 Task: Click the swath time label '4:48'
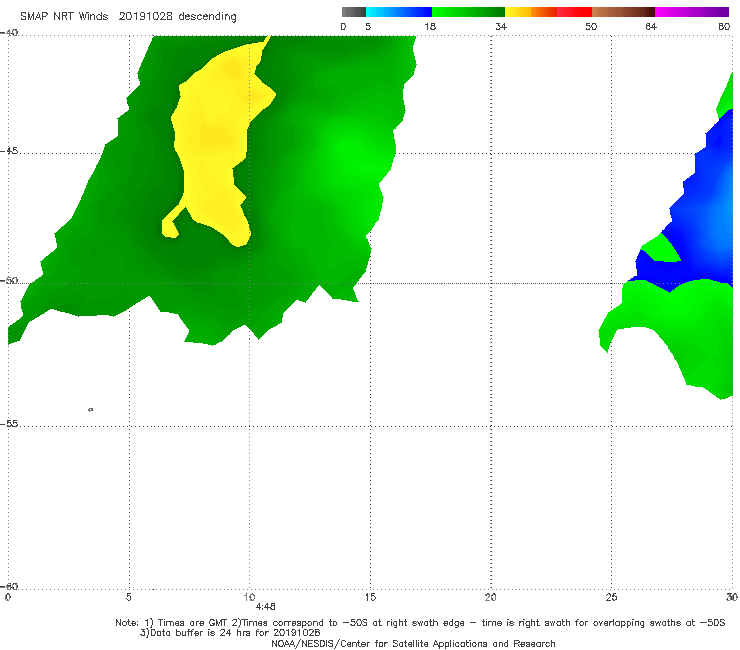coord(266,607)
